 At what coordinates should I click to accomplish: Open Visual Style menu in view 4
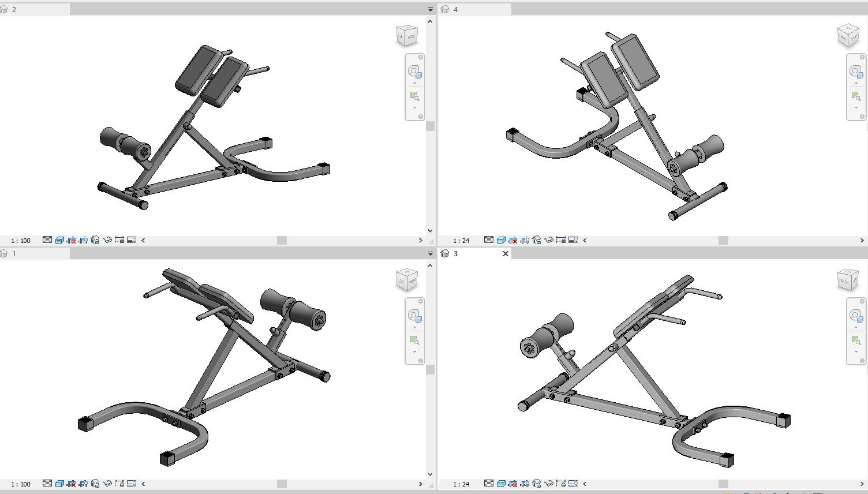501,240
